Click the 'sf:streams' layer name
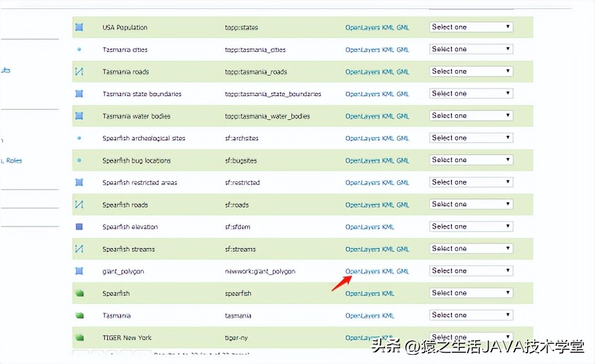The image size is (595, 364). coord(240,249)
